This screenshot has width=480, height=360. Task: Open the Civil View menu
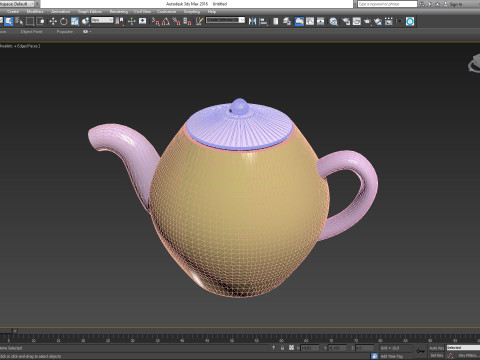pyautogui.click(x=142, y=12)
